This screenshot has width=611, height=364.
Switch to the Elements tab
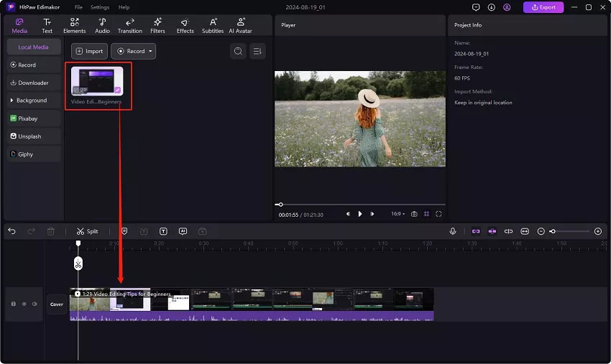point(75,26)
